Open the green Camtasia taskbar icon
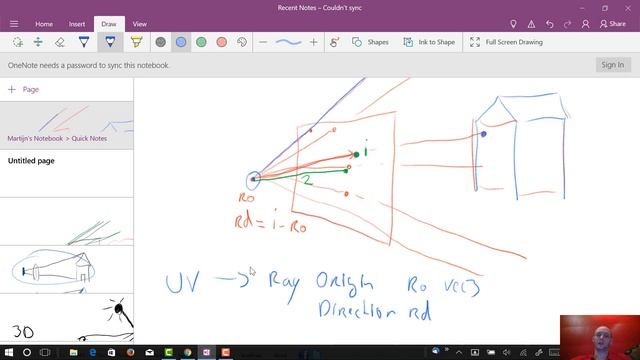The image size is (640, 360). coord(169,352)
